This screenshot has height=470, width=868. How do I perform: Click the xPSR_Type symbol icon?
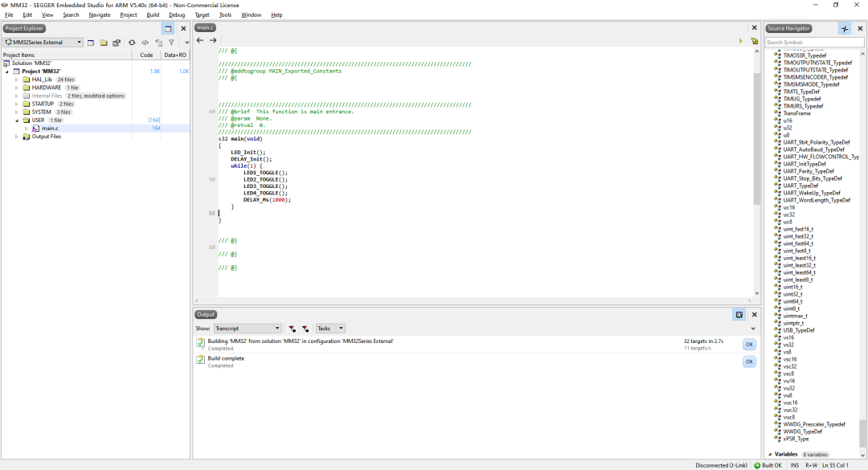[777, 439]
